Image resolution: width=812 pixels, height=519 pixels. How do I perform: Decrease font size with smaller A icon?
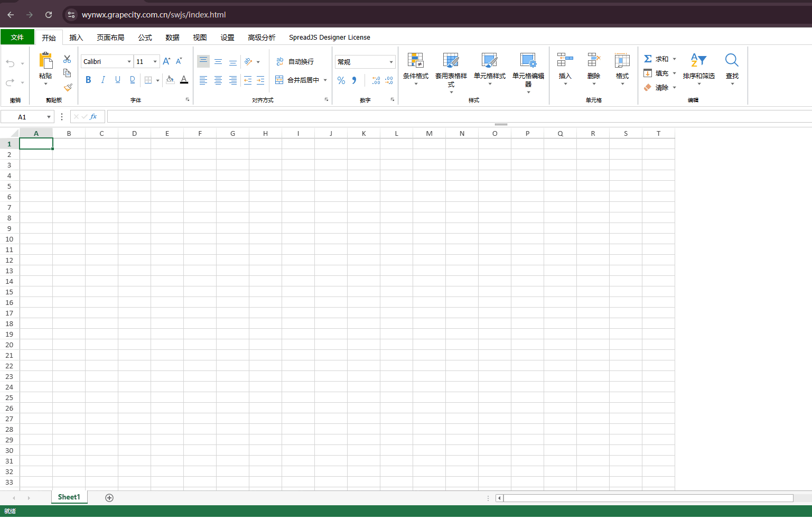(179, 61)
